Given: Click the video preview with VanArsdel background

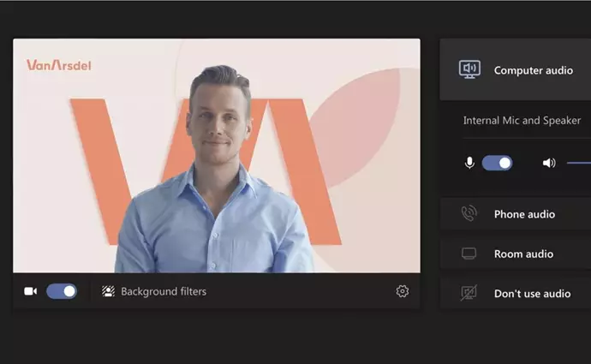Looking at the screenshot, I should coord(217,156).
